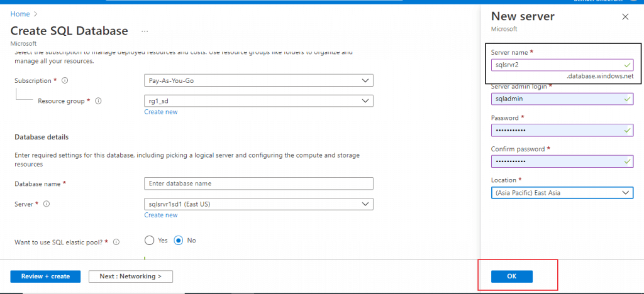The image size is (644, 294).
Task: Select Yes for SQL elastic pool
Action: coord(150,240)
